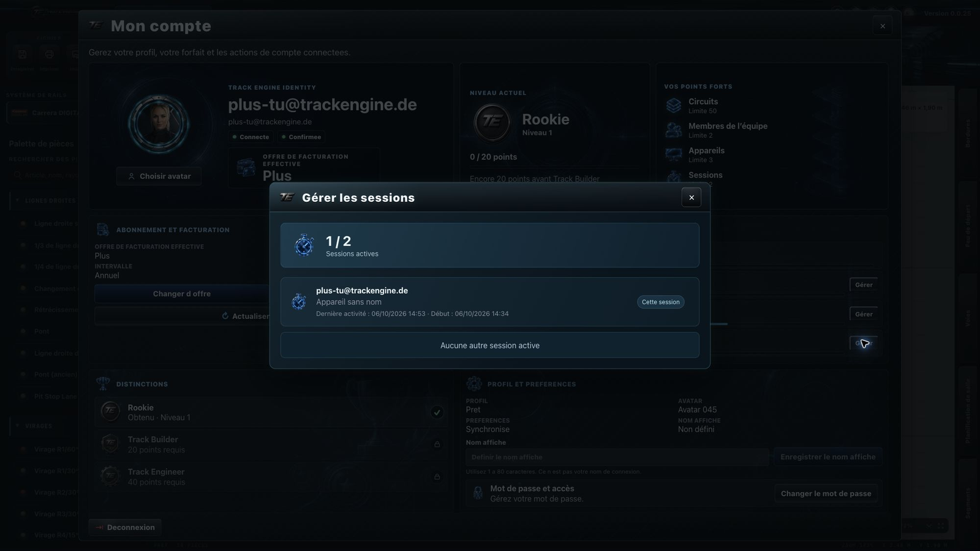Click the Mot de passe lock icon
This screenshot has height=551, width=980.
tap(478, 493)
